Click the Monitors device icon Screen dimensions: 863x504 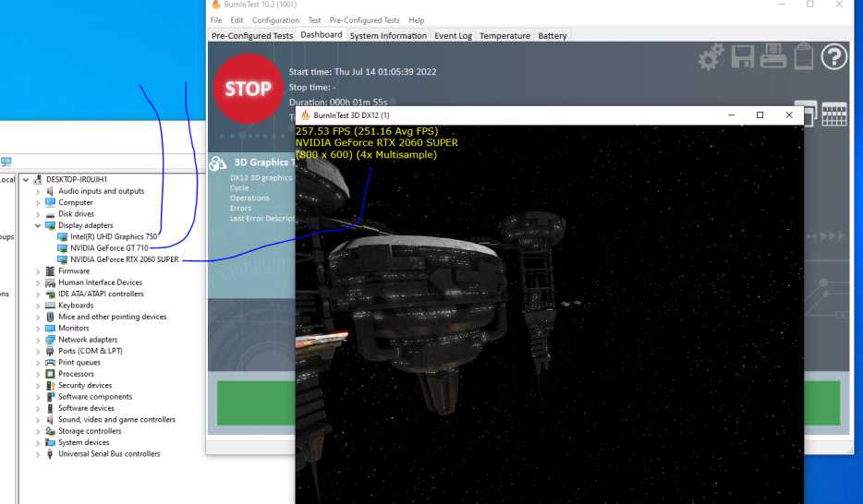[x=50, y=328]
